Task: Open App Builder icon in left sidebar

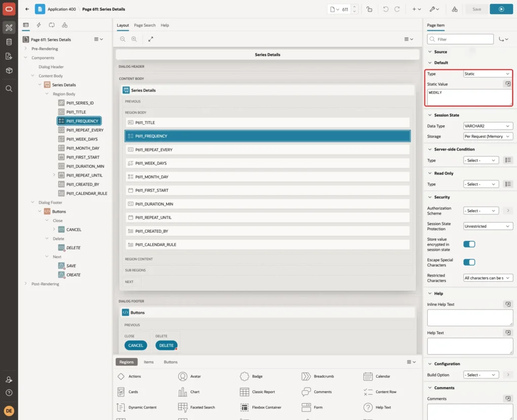Action: [x=9, y=27]
